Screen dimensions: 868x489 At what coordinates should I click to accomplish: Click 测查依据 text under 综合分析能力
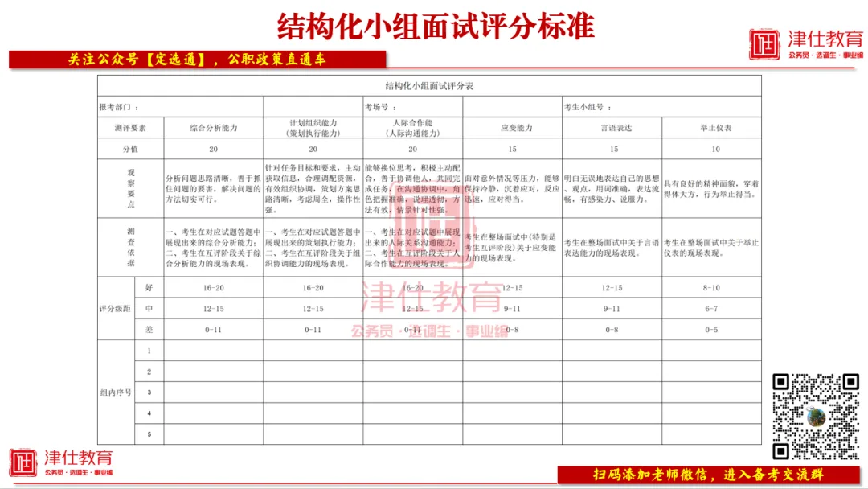(x=213, y=248)
